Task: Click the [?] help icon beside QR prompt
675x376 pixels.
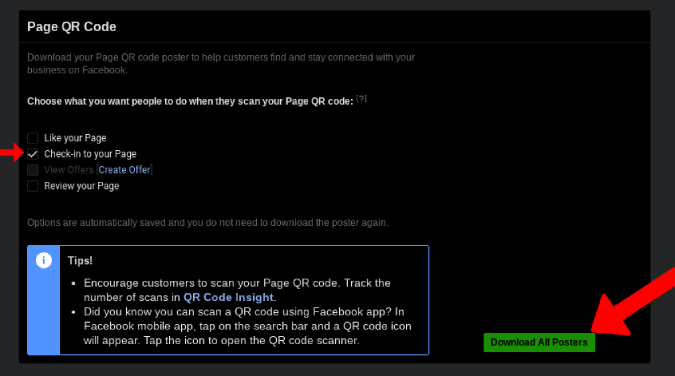Action: [x=361, y=99]
